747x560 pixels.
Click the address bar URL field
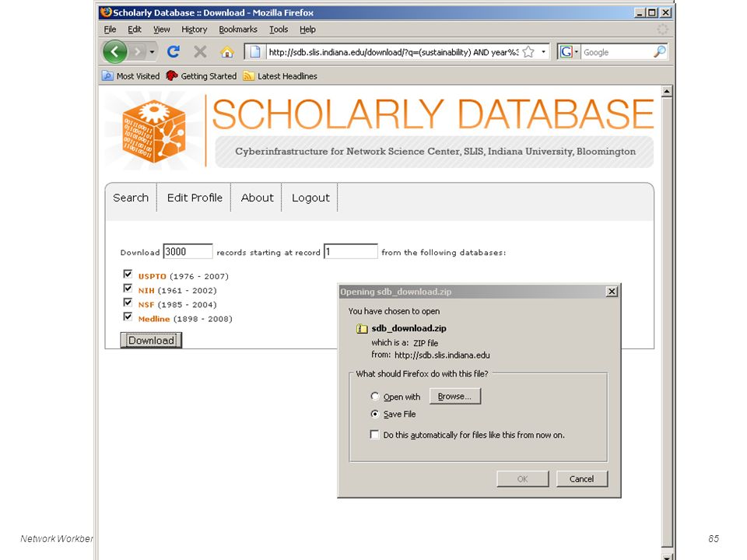[393, 52]
